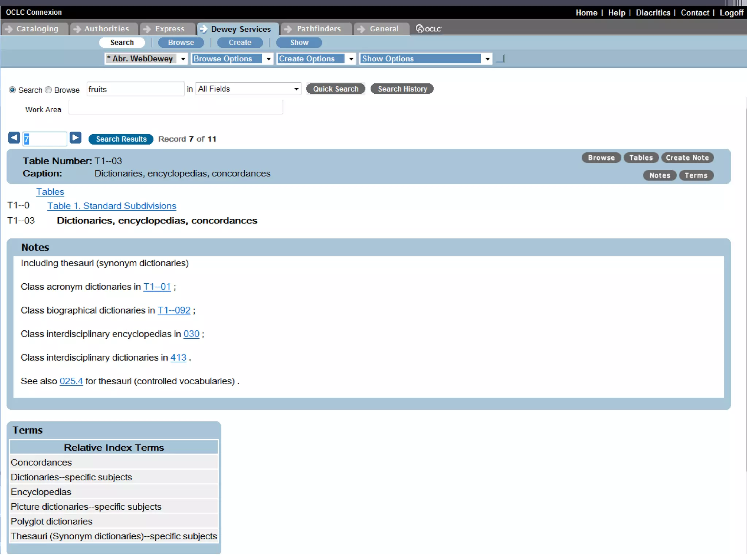Select the Browse radio button
The width and height of the screenshot is (747, 560).
49,90
